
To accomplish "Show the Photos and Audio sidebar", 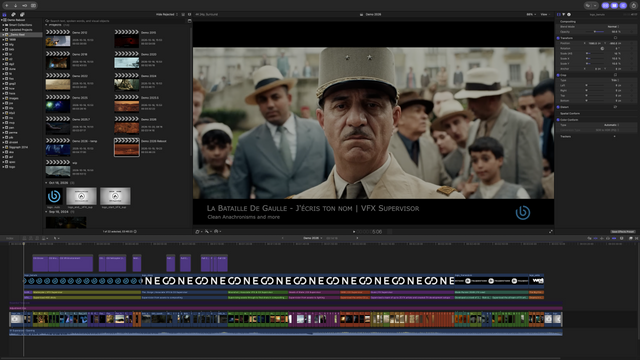I will (x=13, y=14).
